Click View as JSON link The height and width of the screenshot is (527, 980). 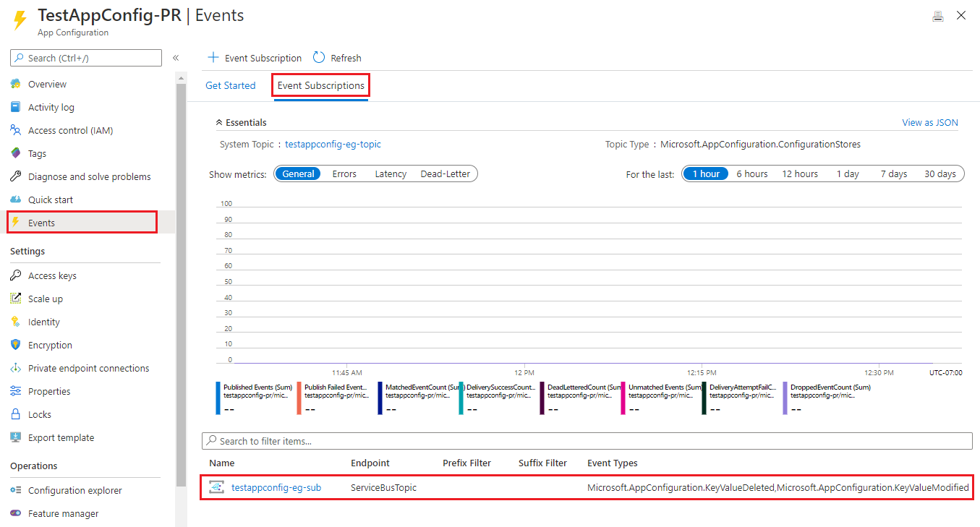click(929, 122)
